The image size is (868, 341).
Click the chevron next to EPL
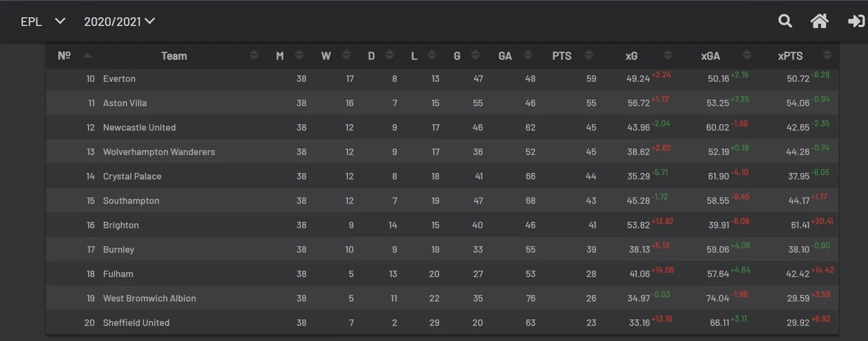[x=60, y=21]
